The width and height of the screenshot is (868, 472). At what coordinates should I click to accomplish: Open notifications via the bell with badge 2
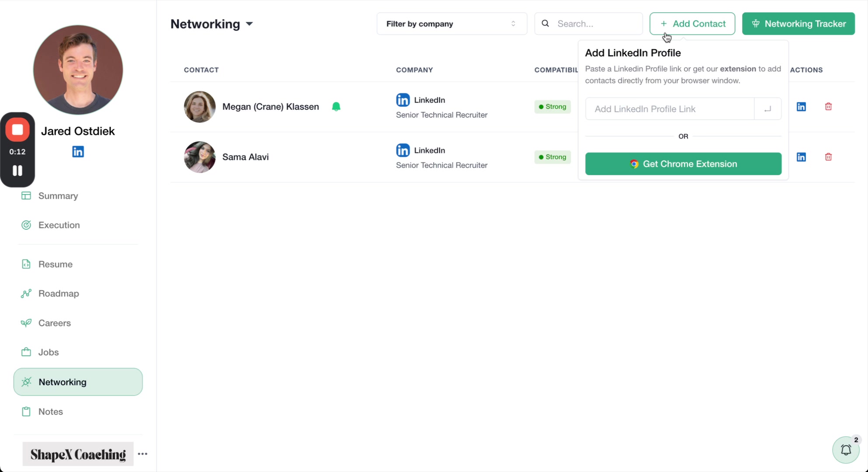pyautogui.click(x=846, y=450)
